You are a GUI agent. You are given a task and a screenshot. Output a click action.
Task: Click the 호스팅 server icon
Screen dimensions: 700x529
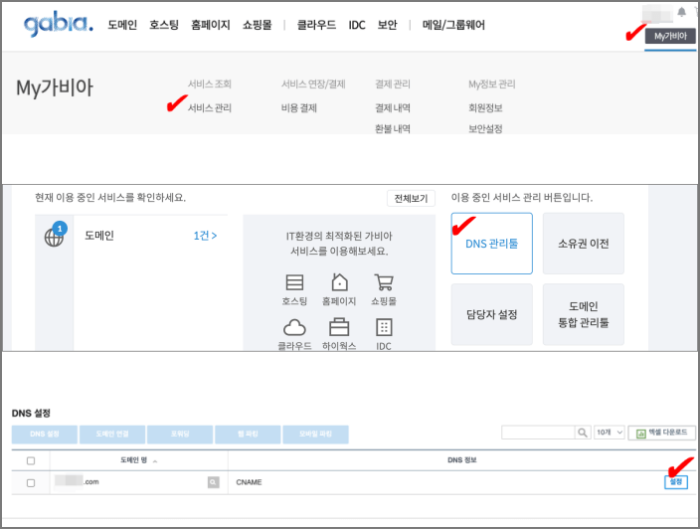click(295, 282)
